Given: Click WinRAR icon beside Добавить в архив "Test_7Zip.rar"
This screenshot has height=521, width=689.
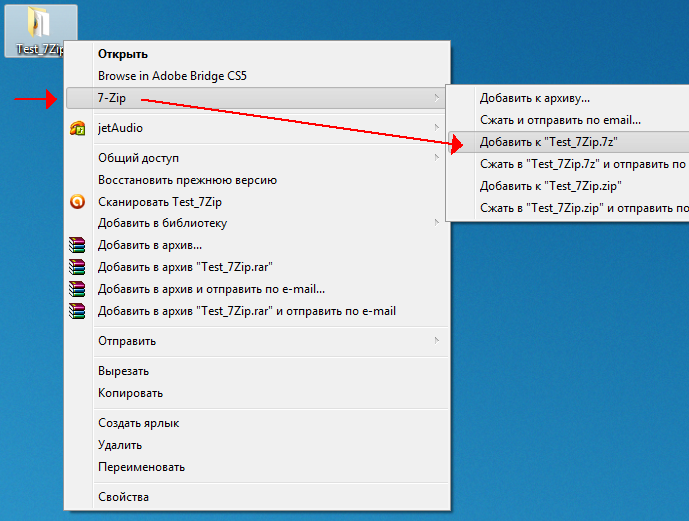Looking at the screenshot, I should pyautogui.click(x=77, y=267).
